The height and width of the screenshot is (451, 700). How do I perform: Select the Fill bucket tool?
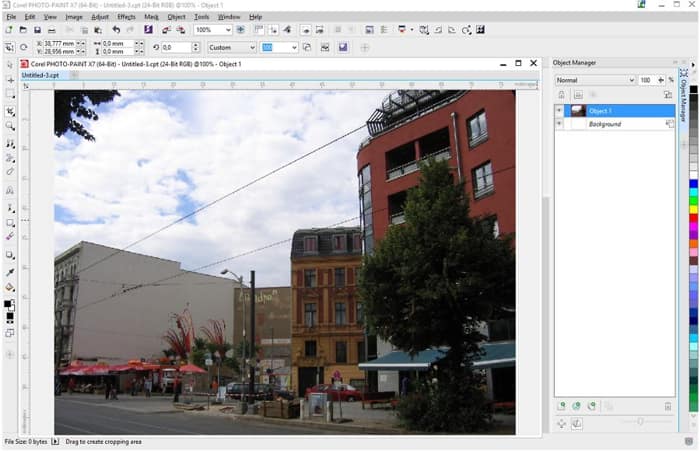(9, 287)
